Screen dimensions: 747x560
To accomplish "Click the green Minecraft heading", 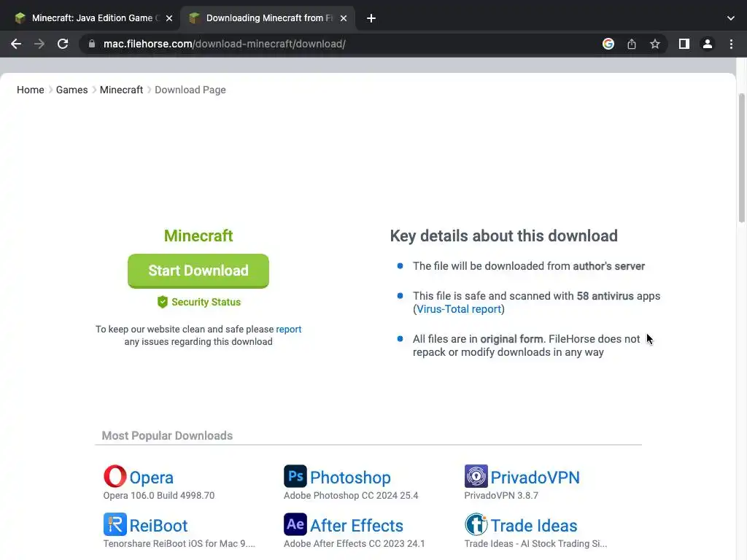I will coord(198,236).
